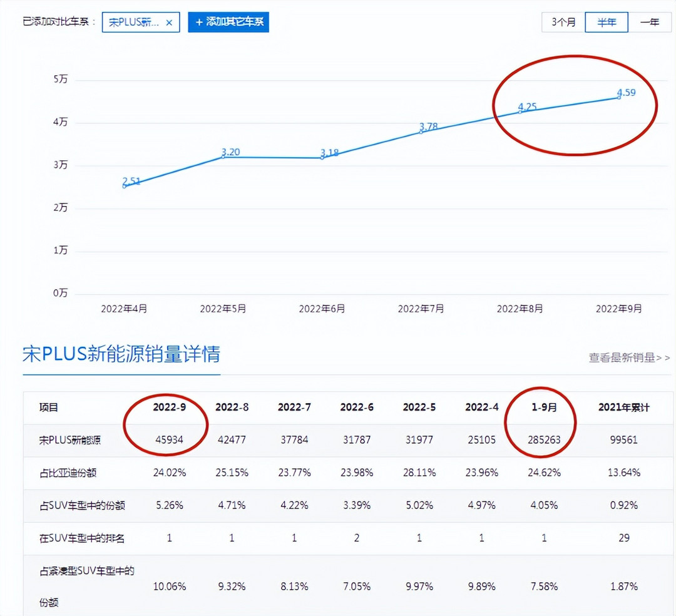Click the 3.78 data point on chart
Image resolution: width=676 pixels, height=616 pixels.
421,132
